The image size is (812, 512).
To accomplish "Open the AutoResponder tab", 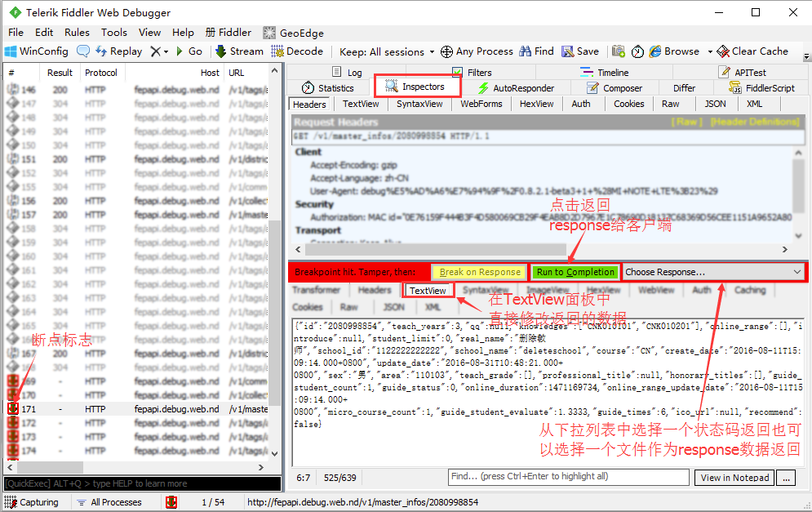I will tap(516, 88).
